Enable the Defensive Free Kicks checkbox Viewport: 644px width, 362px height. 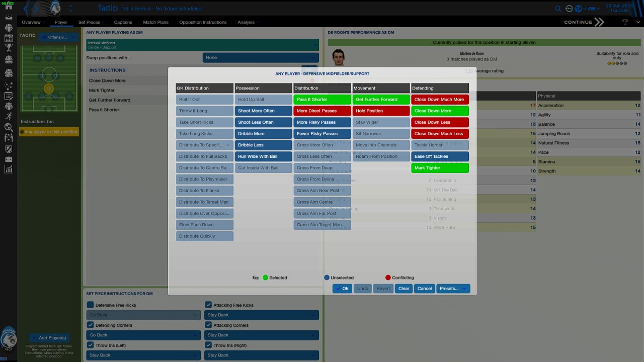pyautogui.click(x=90, y=305)
